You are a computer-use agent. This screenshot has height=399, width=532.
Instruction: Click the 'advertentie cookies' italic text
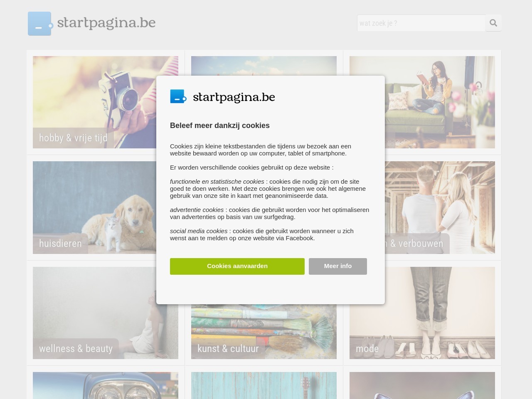coord(197,210)
